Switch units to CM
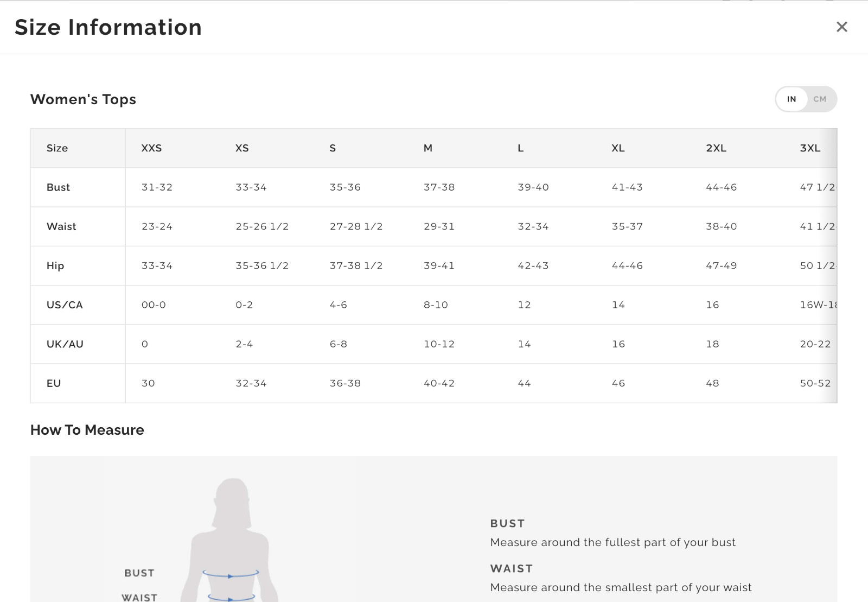The width and height of the screenshot is (868, 602). [x=820, y=99]
